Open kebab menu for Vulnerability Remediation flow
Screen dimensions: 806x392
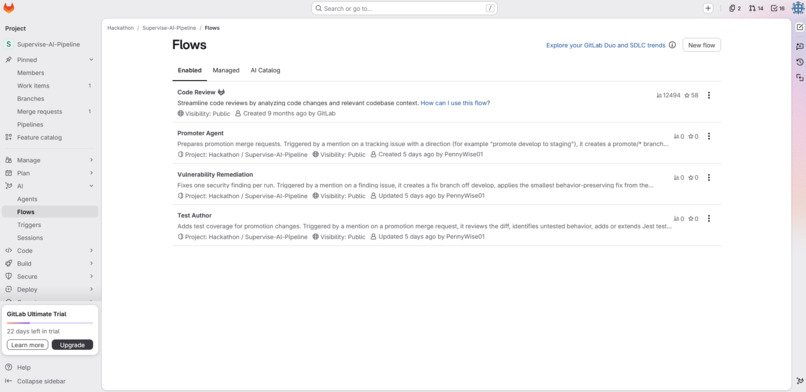(709, 177)
